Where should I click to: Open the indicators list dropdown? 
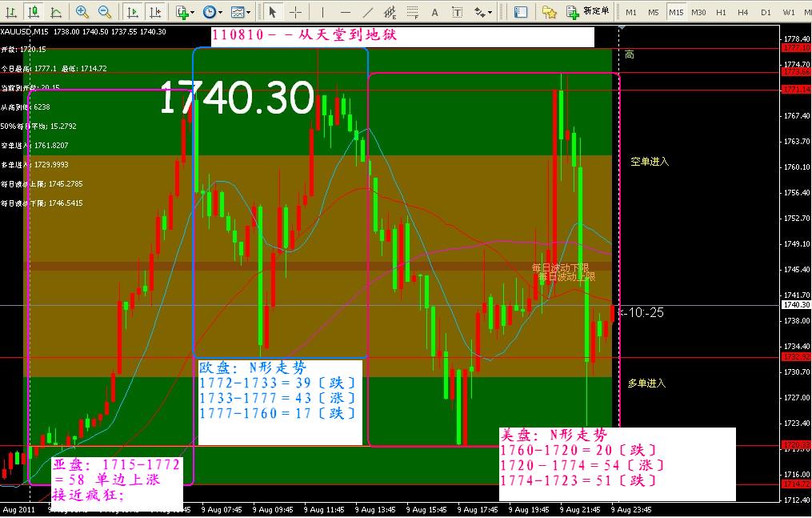185,12
